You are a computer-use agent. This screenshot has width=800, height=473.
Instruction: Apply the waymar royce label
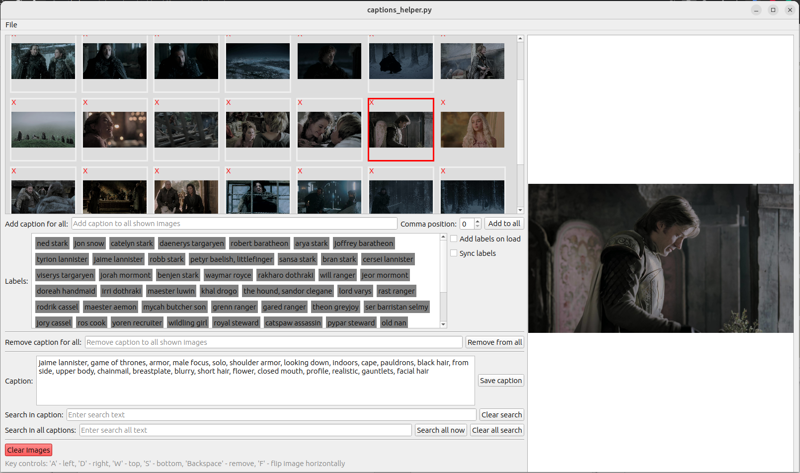point(228,275)
